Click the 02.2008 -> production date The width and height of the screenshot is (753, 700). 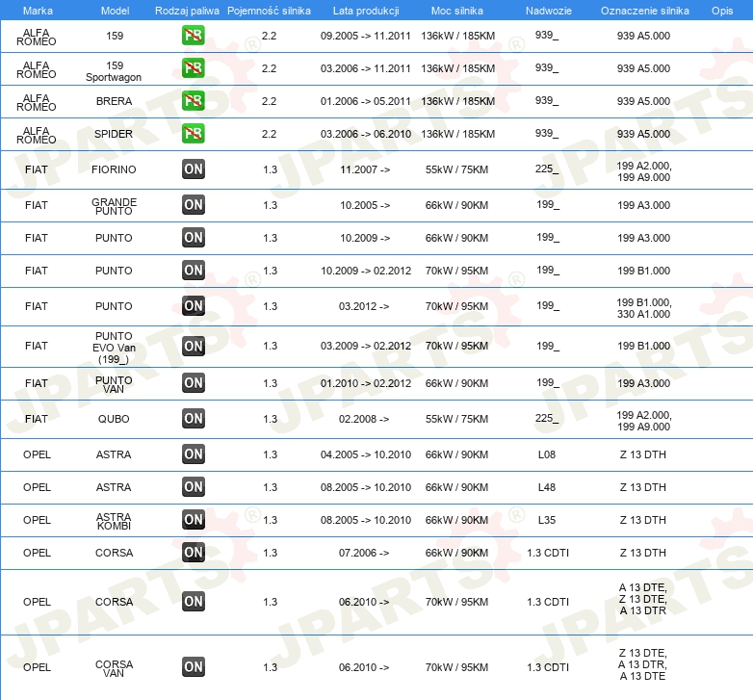click(364, 419)
